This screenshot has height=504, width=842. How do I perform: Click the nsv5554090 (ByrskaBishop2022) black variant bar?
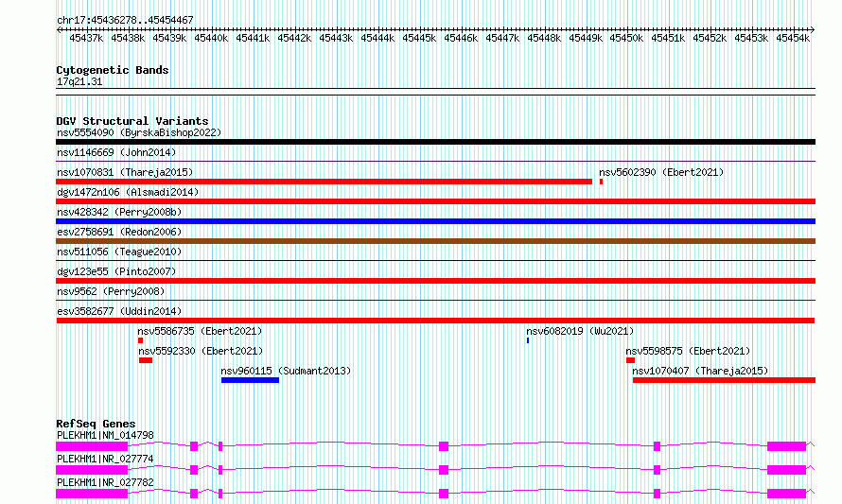pos(435,142)
